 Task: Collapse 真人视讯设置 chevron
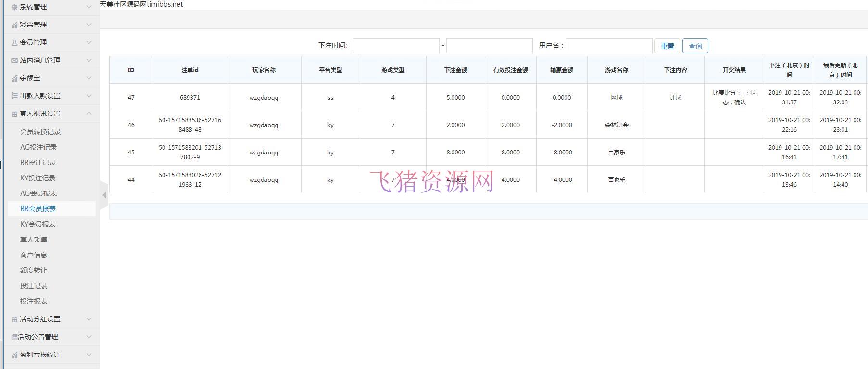tap(89, 113)
